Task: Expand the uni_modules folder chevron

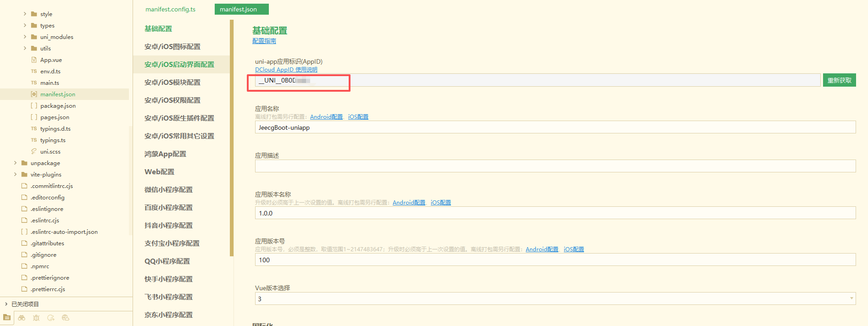Action: click(x=25, y=37)
